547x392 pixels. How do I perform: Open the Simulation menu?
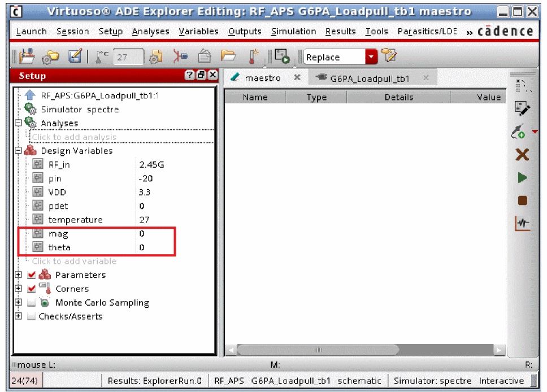(x=293, y=32)
